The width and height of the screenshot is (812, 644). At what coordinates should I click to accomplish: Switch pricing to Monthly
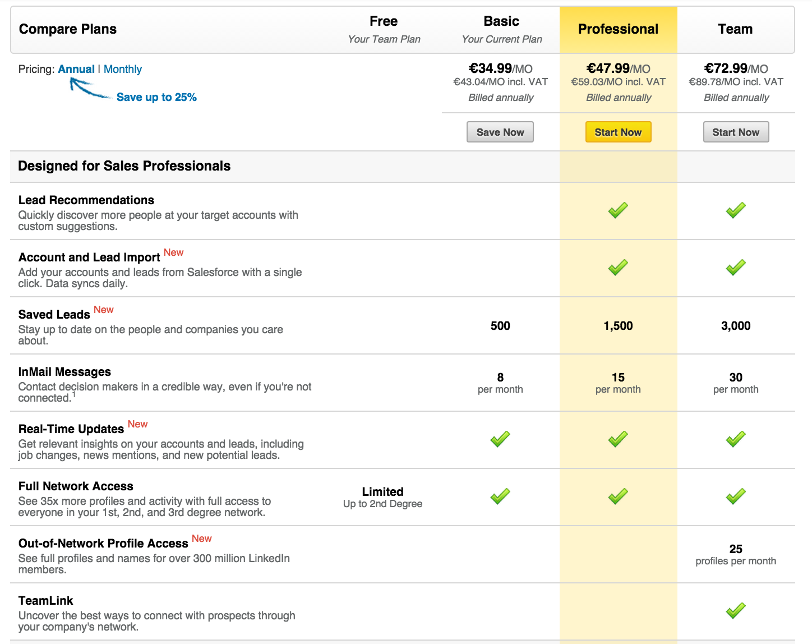point(123,69)
